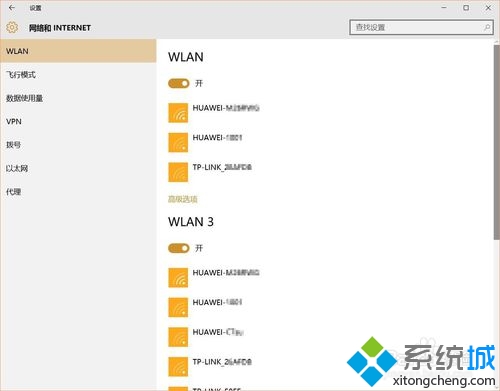This screenshot has width=500, height=391.
Task: Open 以太网 (Ethernet) section
Action: tap(78, 168)
